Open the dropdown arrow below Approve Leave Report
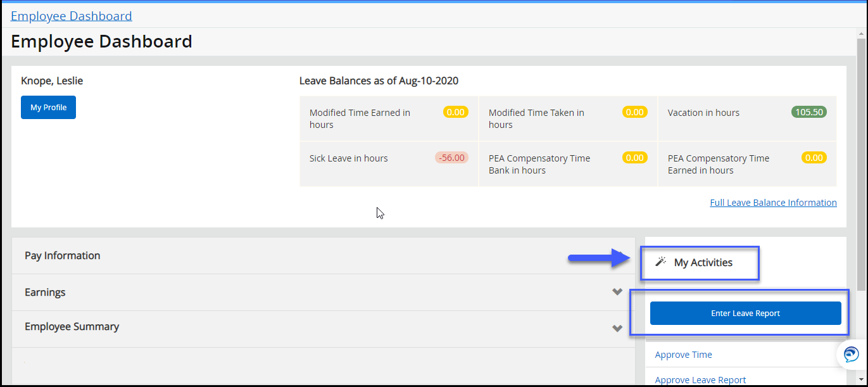The image size is (868, 387). click(862, 377)
